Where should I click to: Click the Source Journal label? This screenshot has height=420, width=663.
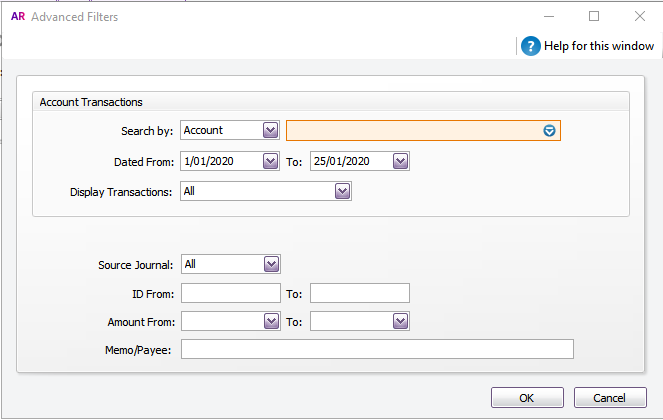136,265
